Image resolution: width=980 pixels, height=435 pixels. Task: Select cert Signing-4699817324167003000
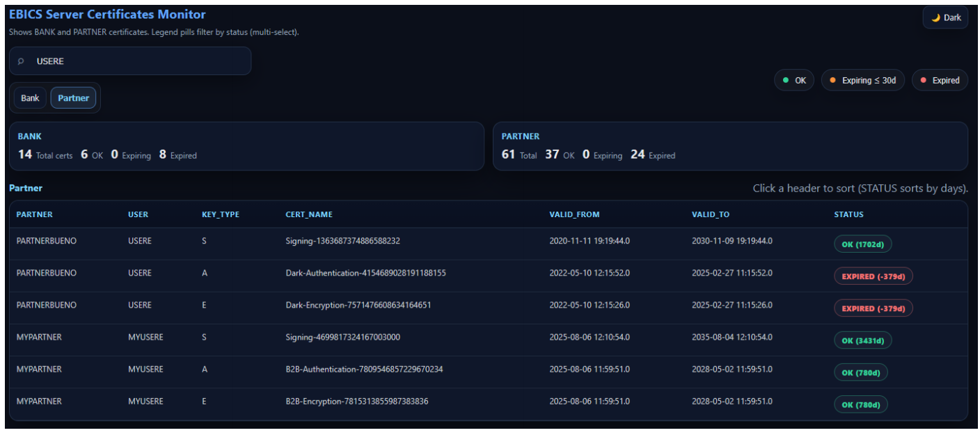point(342,337)
